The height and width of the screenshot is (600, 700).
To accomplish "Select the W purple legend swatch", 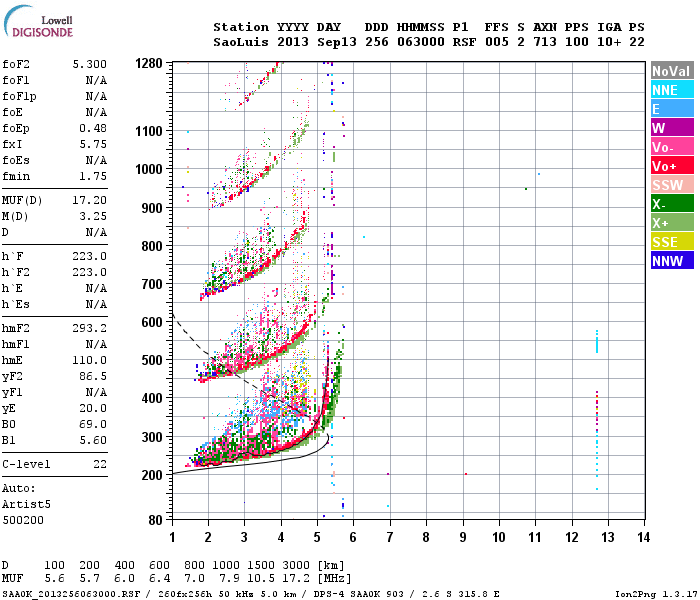I will [x=672, y=128].
